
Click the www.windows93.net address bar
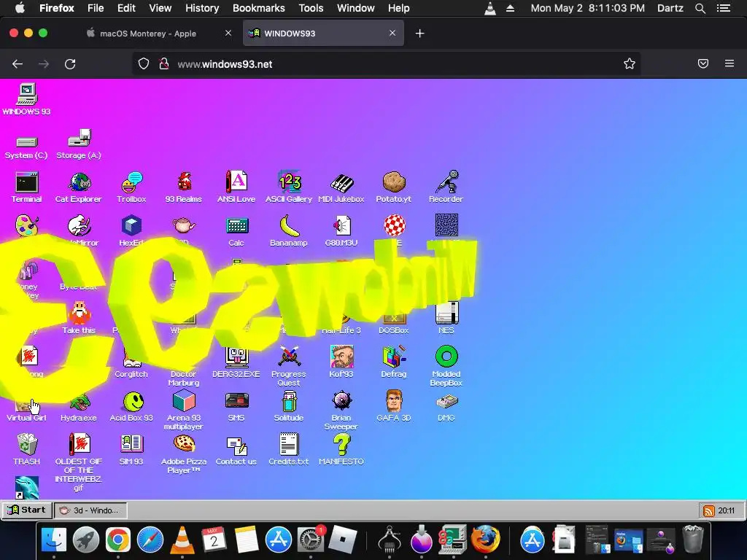coord(386,64)
